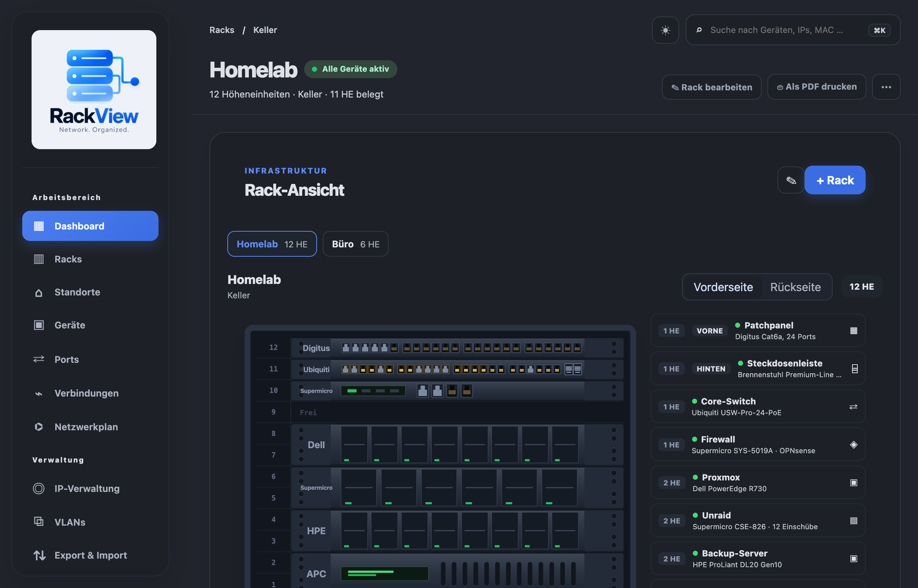The height and width of the screenshot is (588, 918).
Task: Add a new rack with + Rack
Action: tap(835, 180)
